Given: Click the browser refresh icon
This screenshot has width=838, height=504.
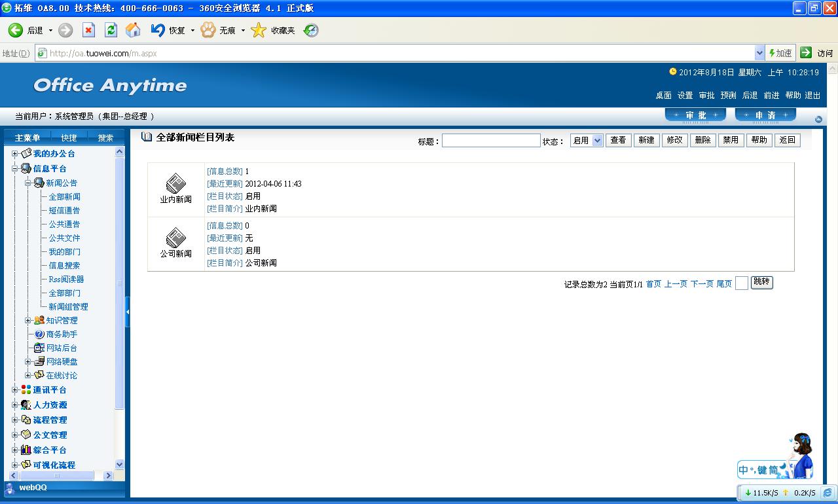Looking at the screenshot, I should point(111,30).
